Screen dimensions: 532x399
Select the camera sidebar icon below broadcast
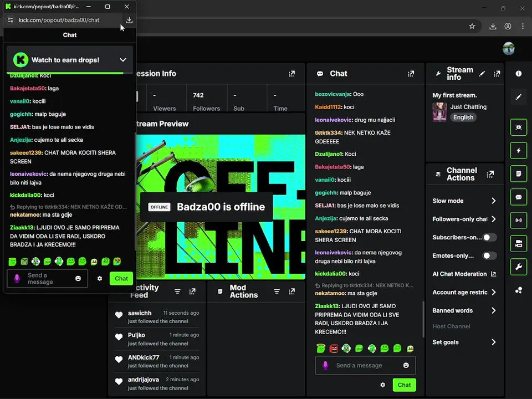tap(519, 244)
